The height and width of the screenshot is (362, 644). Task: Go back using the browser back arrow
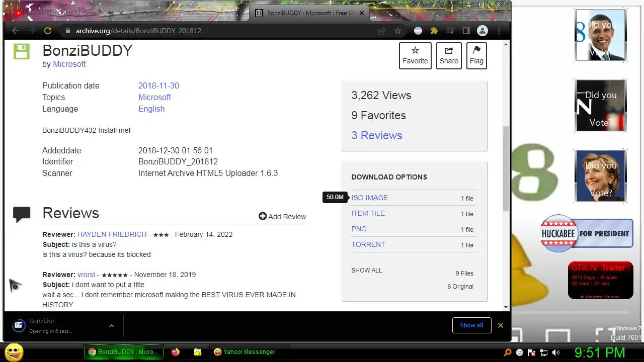[16, 31]
